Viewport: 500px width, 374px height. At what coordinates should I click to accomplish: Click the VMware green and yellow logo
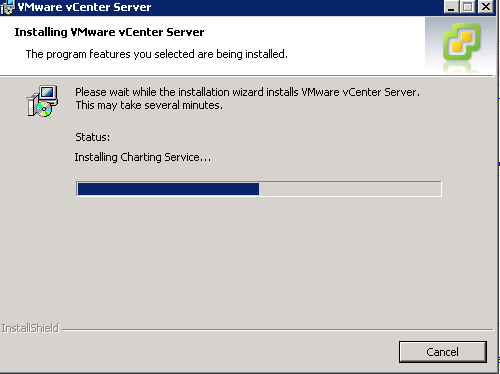pyautogui.click(x=462, y=42)
